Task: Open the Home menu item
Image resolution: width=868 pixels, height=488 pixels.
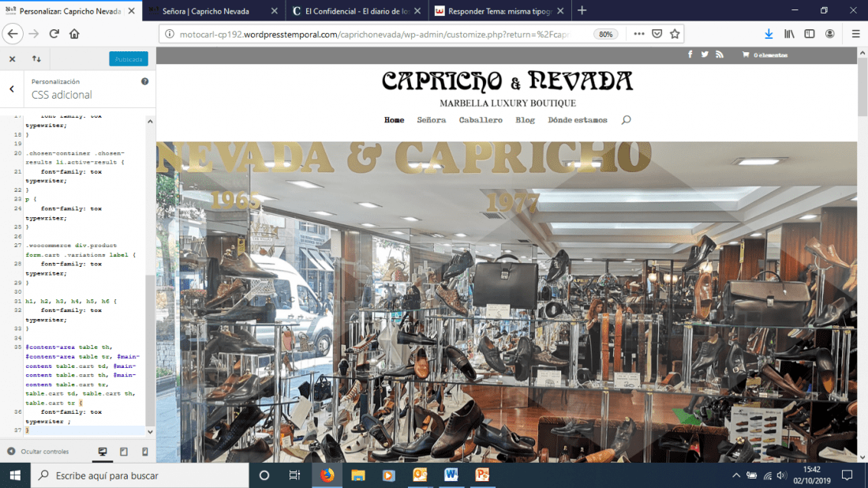Action: 394,120
